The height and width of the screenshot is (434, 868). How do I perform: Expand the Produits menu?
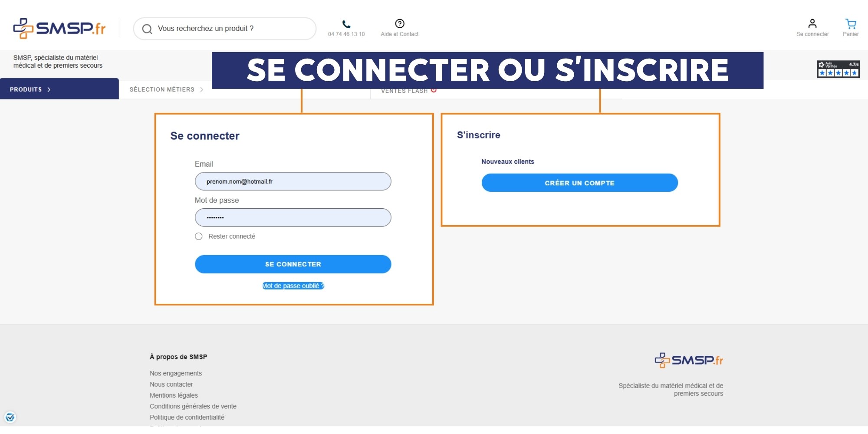point(30,89)
